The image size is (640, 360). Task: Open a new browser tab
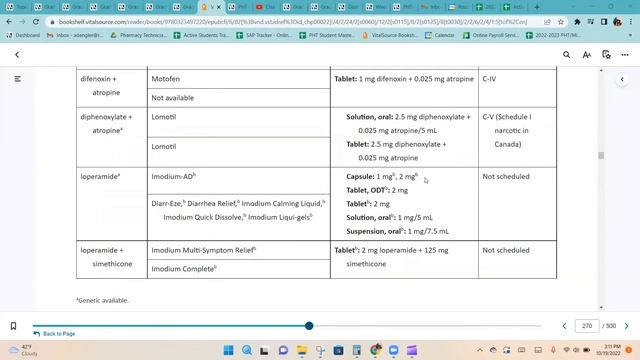537,7
